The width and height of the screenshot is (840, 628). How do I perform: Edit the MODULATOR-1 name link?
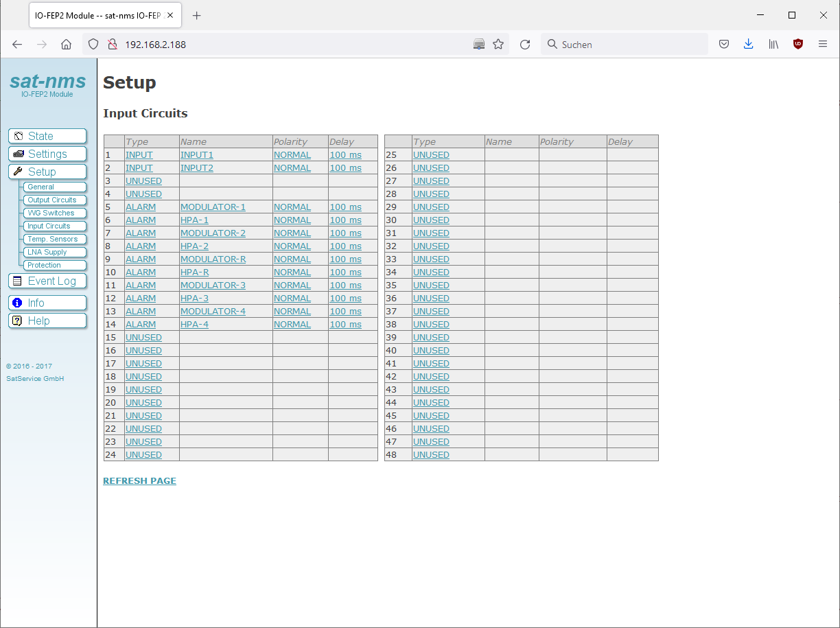213,207
